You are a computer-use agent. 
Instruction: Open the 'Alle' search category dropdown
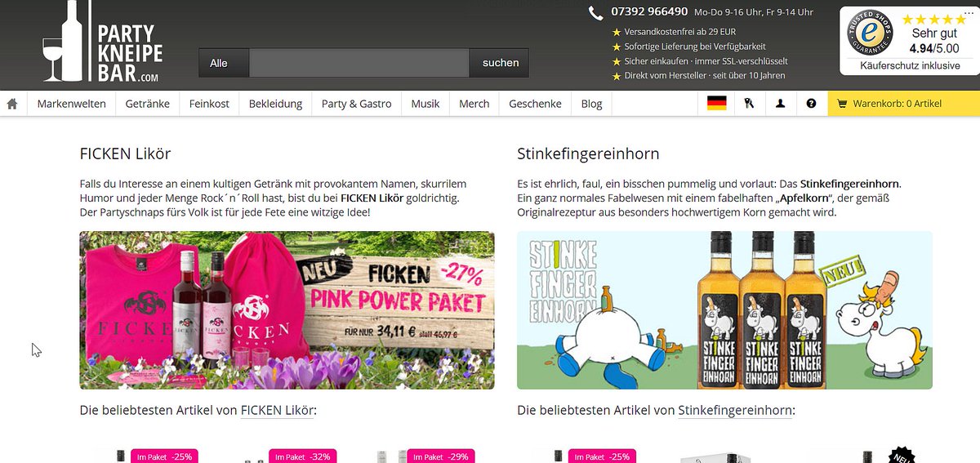tap(223, 63)
